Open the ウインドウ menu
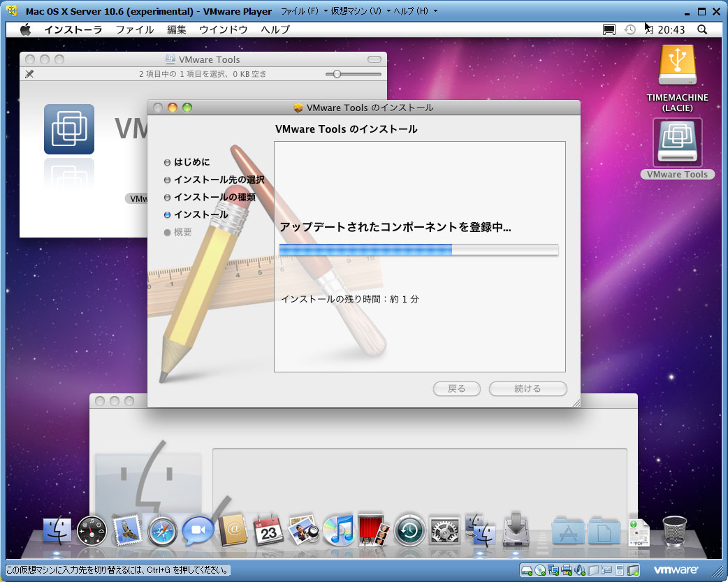The height and width of the screenshot is (582, 728). click(x=223, y=29)
